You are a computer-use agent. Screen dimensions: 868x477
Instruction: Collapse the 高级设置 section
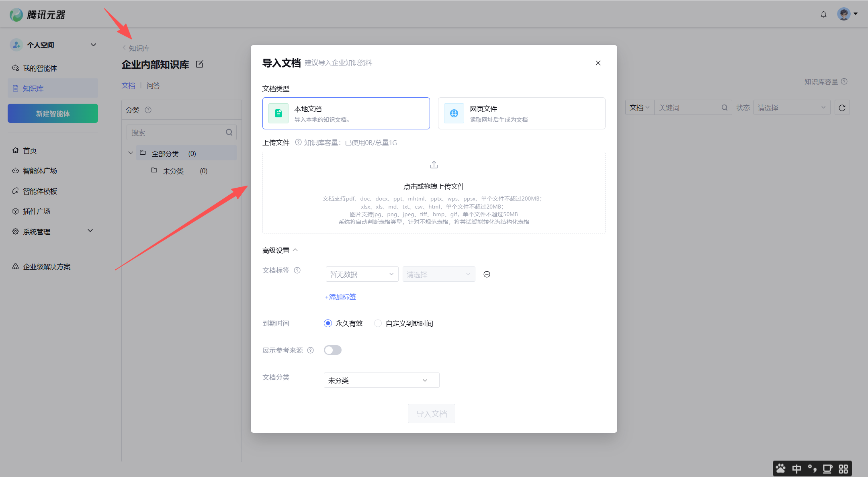280,250
